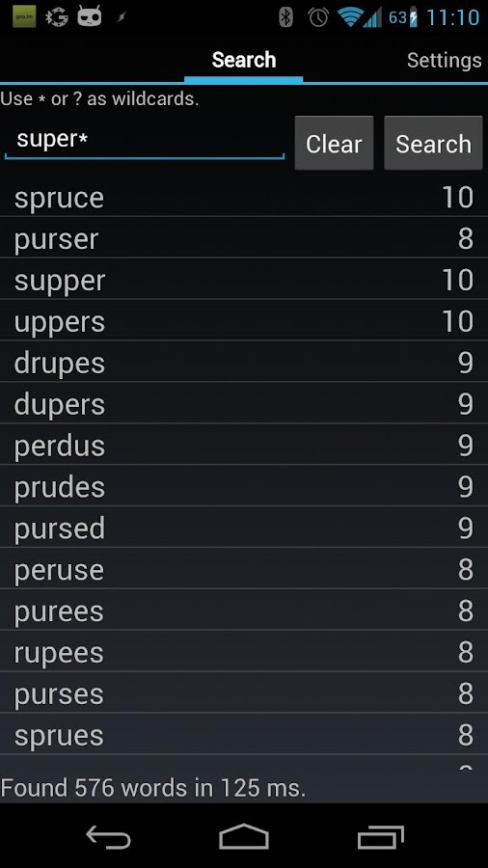Viewport: 488px width, 868px height.
Task: Click the Clear button
Action: (334, 144)
